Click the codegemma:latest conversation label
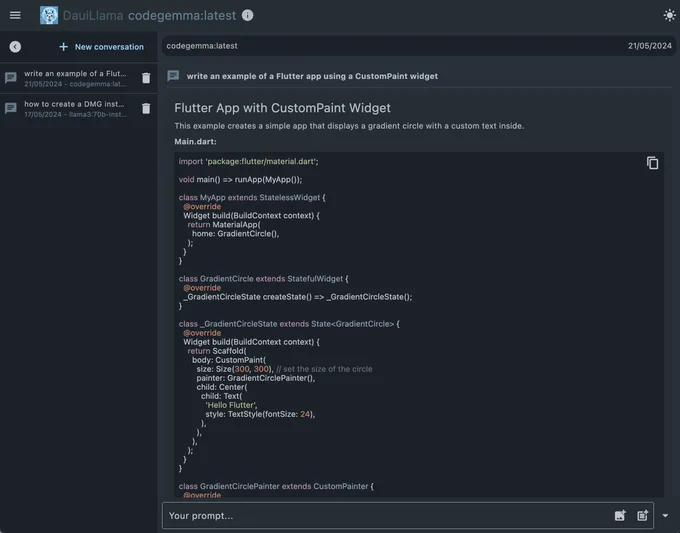The image size is (680, 533). 202,46
